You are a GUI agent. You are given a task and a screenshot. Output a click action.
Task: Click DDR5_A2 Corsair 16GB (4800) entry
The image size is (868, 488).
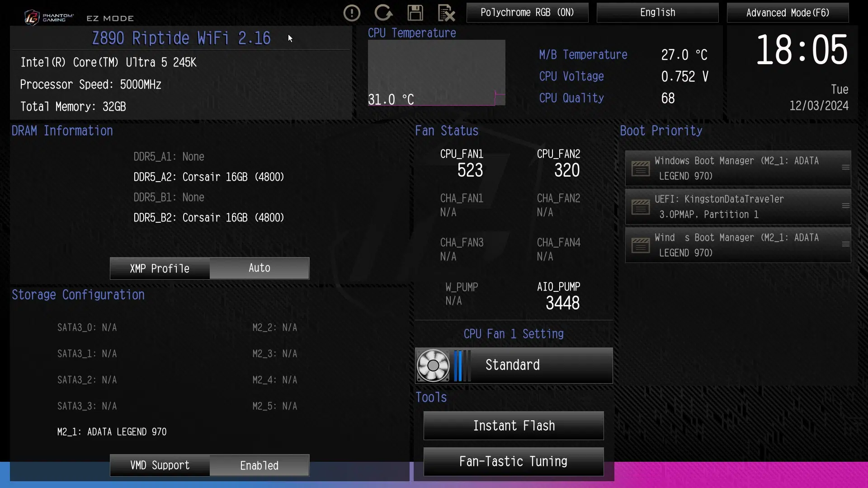tap(209, 177)
